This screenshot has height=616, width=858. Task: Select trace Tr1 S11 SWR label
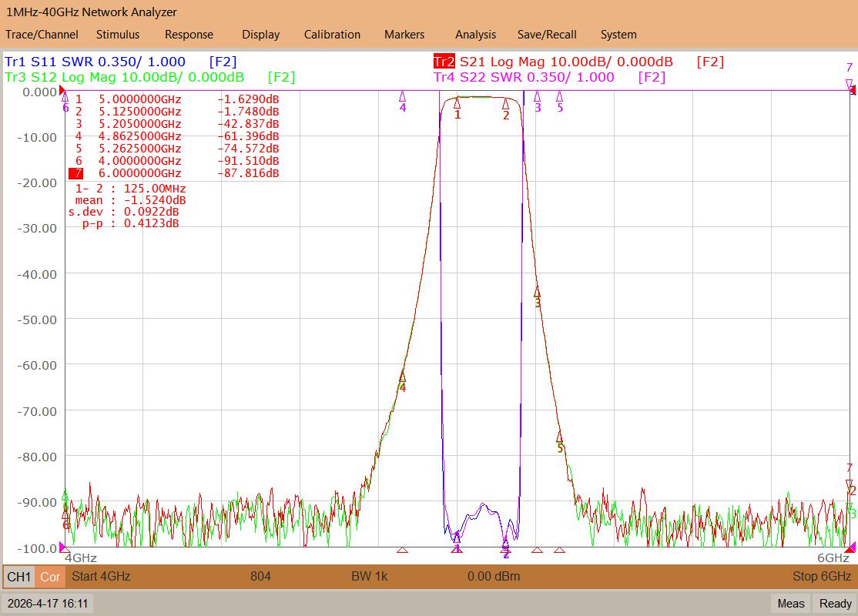click(x=120, y=62)
